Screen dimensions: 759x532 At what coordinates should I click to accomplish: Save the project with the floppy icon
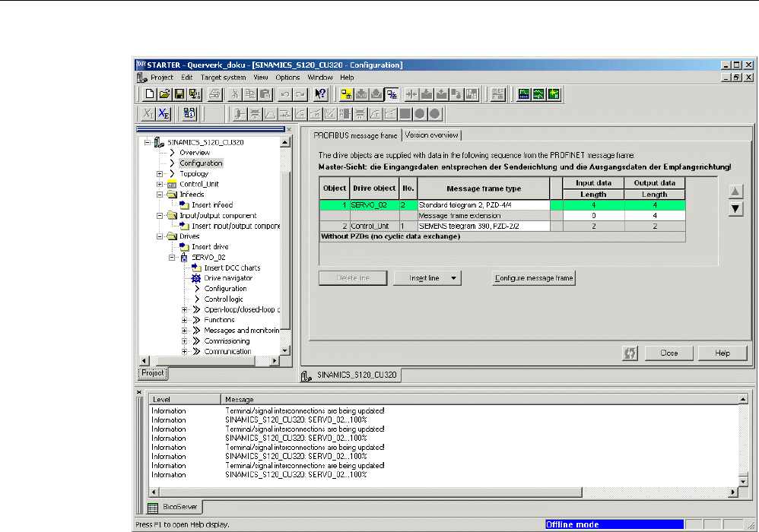179,94
